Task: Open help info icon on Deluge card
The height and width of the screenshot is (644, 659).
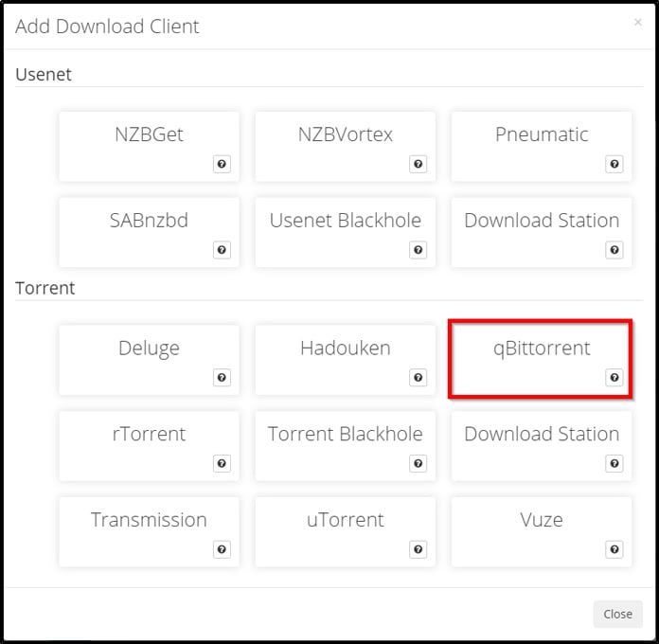Action: (222, 378)
